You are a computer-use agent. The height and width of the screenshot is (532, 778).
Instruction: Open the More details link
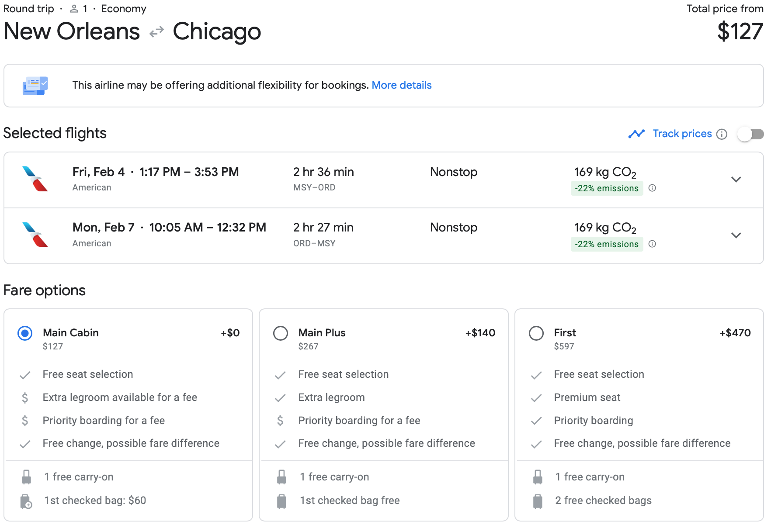[401, 85]
